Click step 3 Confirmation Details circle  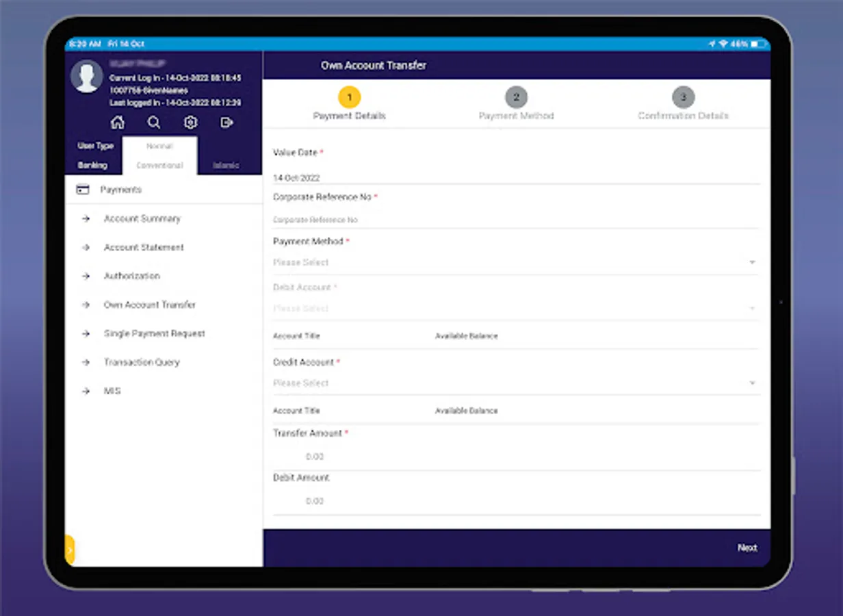tap(683, 97)
